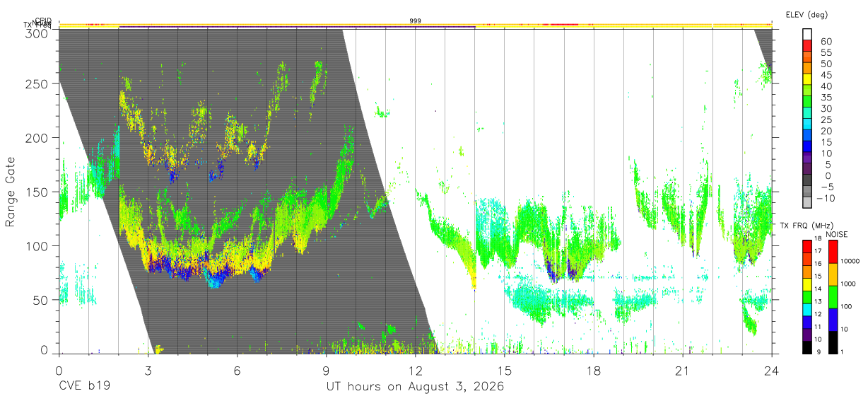
Task: Click y-axis tick label '150'
Action: 37,192
